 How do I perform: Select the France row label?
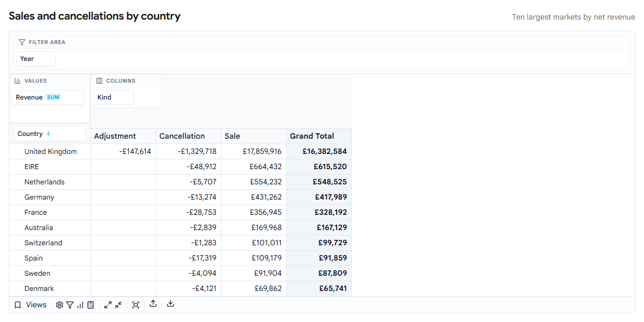point(36,212)
